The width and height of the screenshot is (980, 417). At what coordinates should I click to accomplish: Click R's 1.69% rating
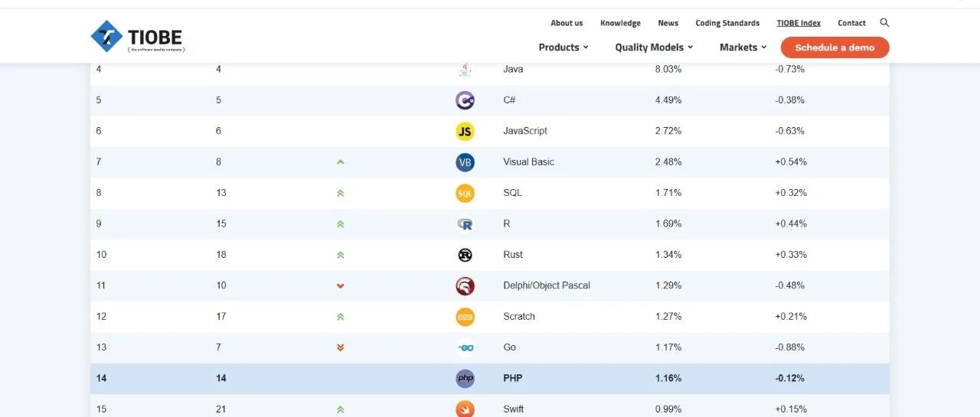pos(668,224)
